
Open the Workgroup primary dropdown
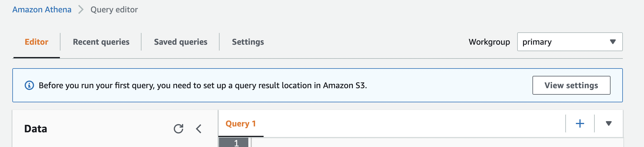click(570, 42)
